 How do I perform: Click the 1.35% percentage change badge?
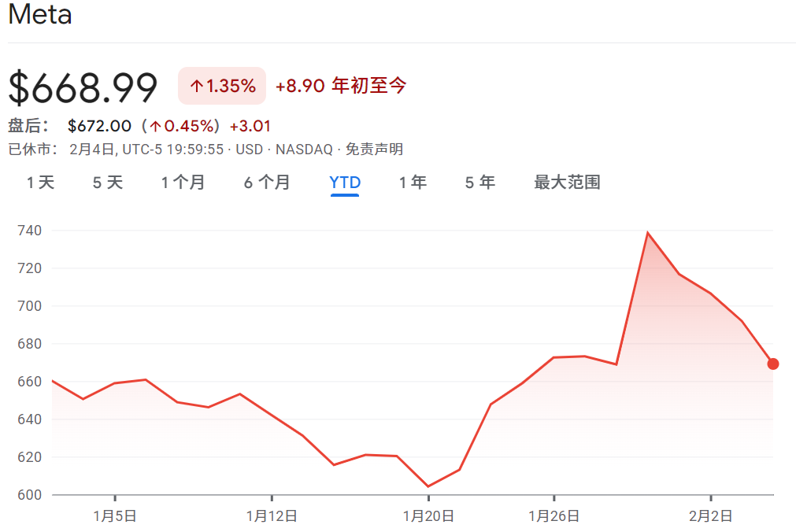[222, 86]
